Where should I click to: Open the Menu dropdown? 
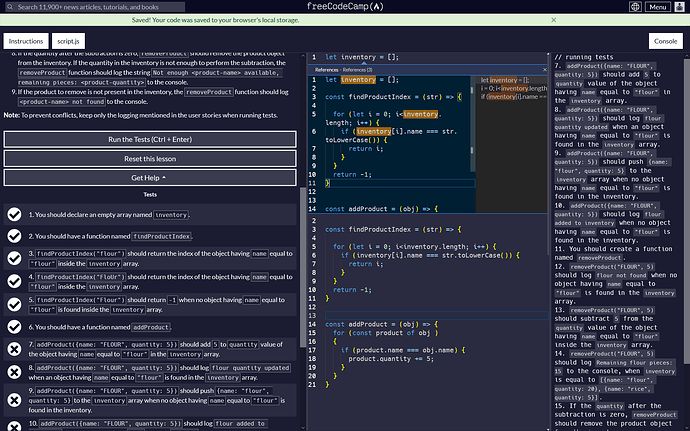pos(657,7)
